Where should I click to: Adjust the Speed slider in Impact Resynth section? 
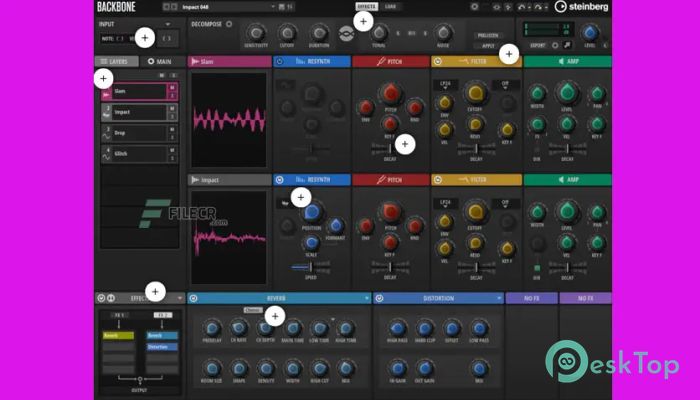point(311,267)
